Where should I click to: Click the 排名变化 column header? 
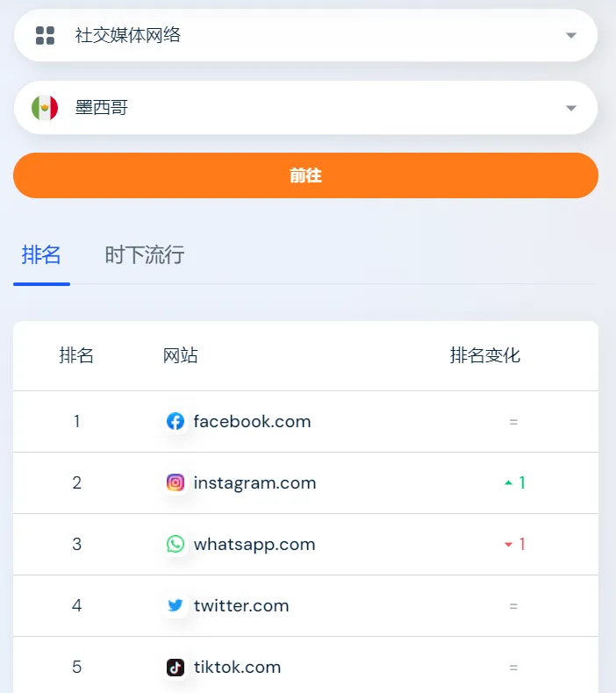click(x=485, y=355)
